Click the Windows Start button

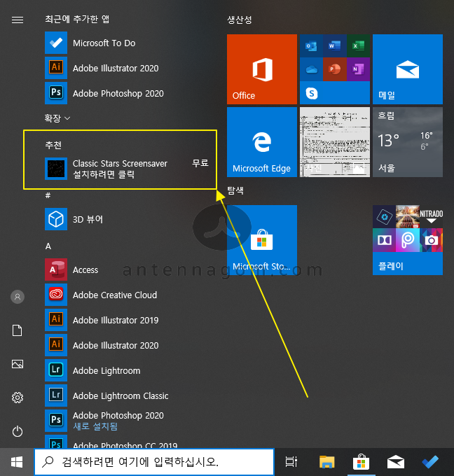tap(17, 462)
